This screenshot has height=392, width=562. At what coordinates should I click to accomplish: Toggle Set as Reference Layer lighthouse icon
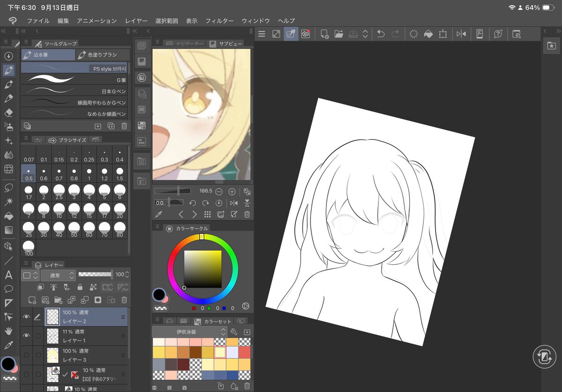point(53,287)
